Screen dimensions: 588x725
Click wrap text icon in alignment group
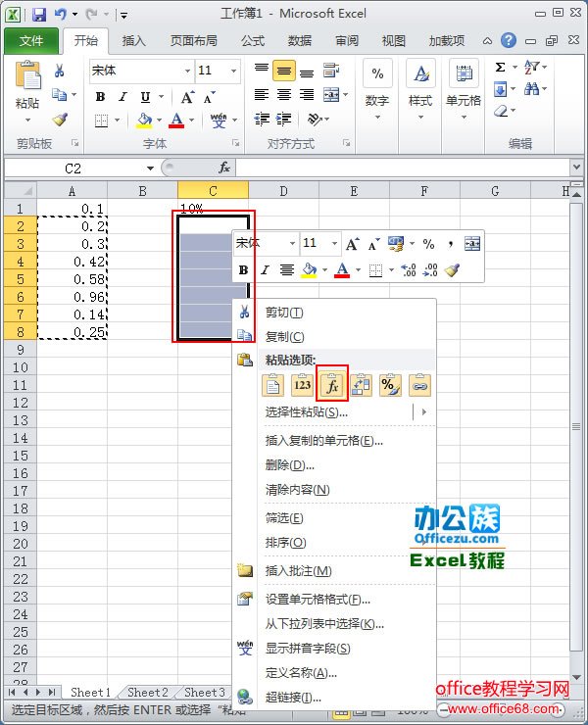[331, 71]
